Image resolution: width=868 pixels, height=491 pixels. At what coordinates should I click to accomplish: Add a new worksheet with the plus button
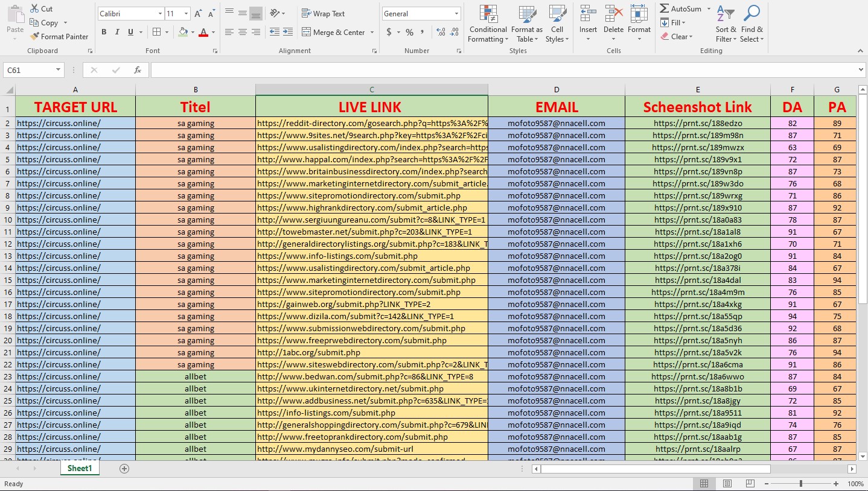pos(124,468)
